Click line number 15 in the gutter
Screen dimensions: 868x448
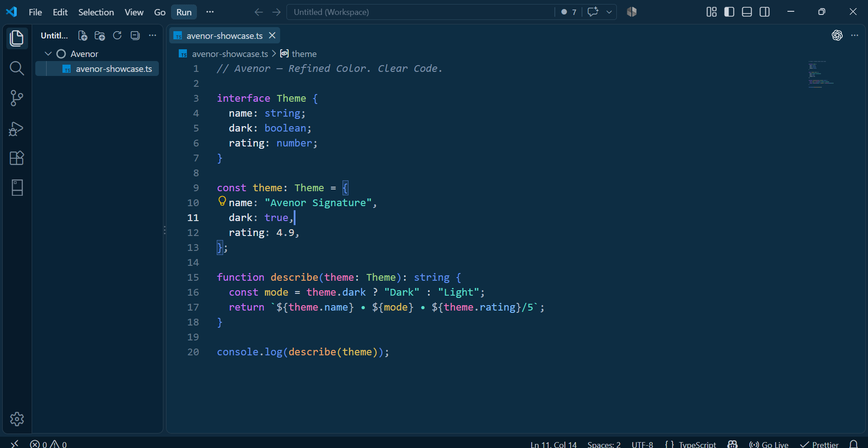click(x=193, y=277)
